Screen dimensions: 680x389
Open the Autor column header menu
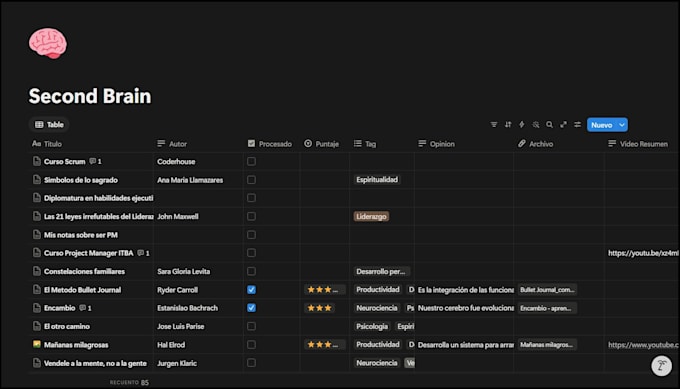[x=172, y=144]
